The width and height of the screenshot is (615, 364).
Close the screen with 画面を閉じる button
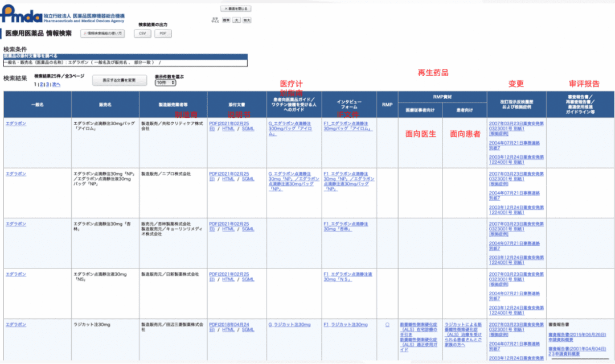(236, 9)
